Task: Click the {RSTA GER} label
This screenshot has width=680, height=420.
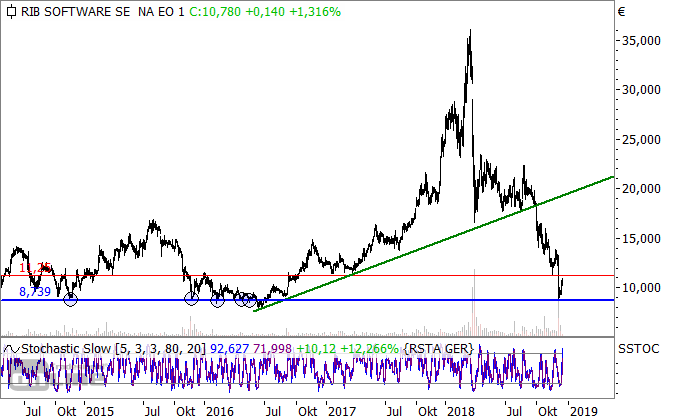Action: tap(438, 349)
